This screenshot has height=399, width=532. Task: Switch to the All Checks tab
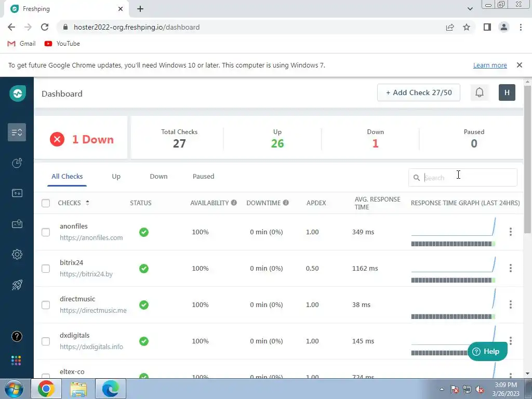coord(67,177)
